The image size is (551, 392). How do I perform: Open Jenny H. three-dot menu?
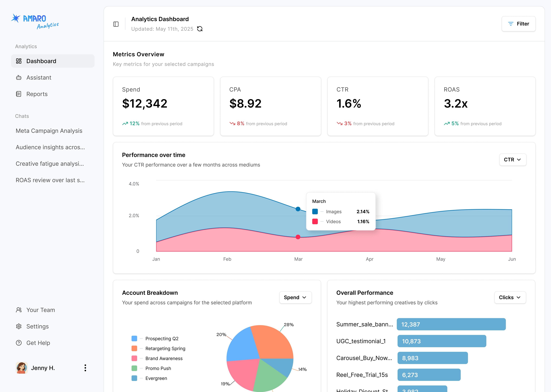(x=85, y=368)
